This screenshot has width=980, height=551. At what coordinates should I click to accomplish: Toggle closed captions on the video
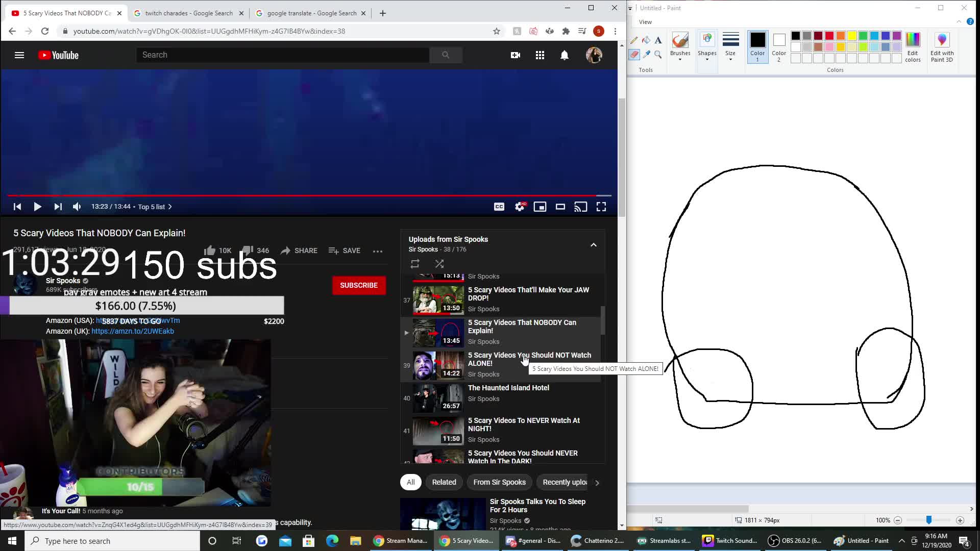pyautogui.click(x=499, y=207)
